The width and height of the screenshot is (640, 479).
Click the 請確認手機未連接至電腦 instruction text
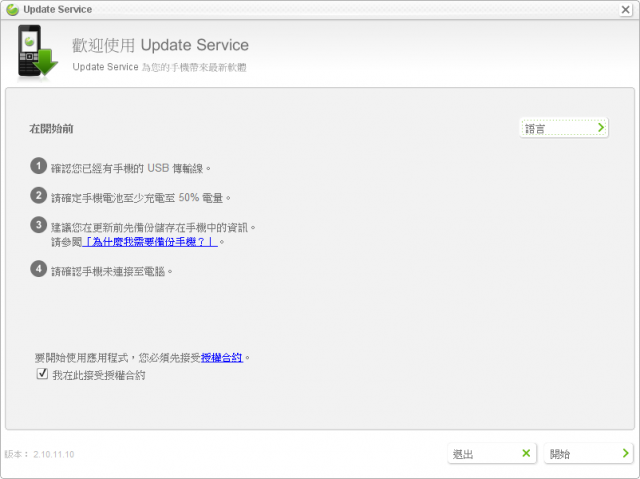[112, 271]
